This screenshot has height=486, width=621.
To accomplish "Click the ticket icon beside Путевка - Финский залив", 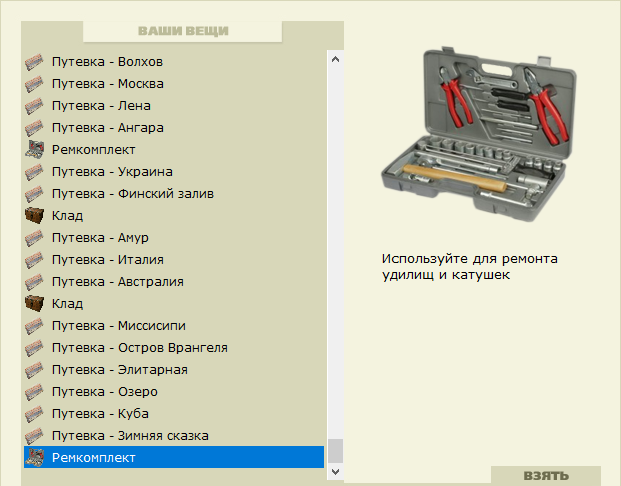I will click(34, 194).
